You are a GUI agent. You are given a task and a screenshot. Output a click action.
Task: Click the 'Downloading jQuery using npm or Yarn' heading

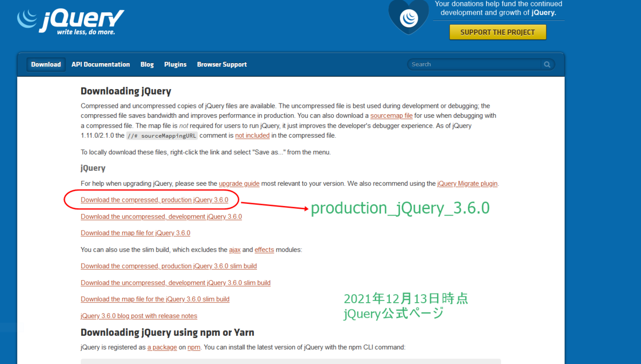pos(167,333)
